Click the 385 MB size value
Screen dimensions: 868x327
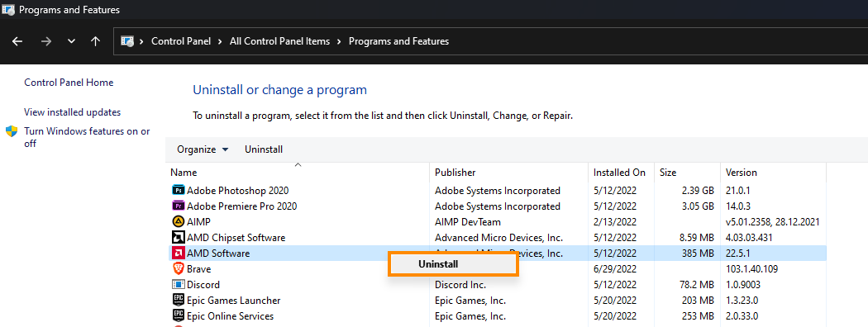(x=699, y=254)
